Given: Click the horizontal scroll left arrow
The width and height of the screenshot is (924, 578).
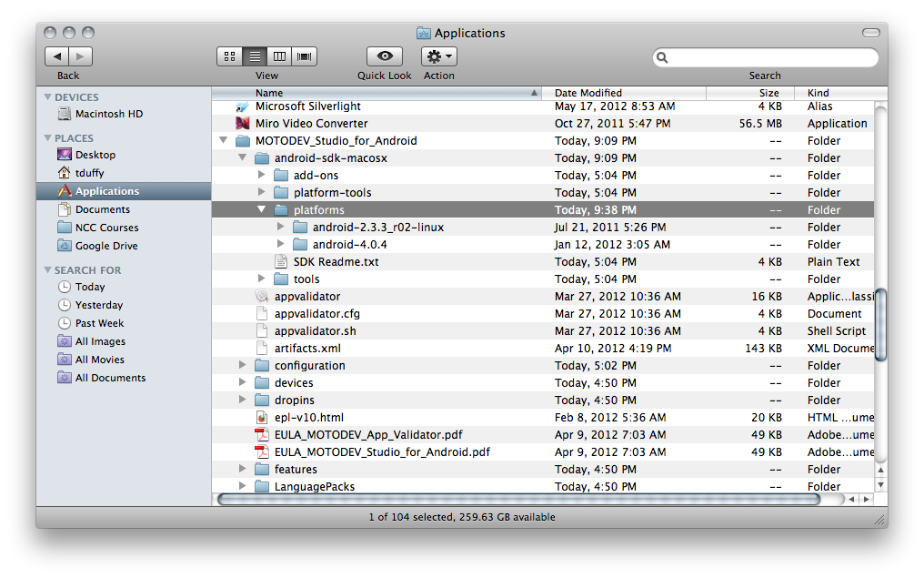Looking at the screenshot, I should (851, 500).
